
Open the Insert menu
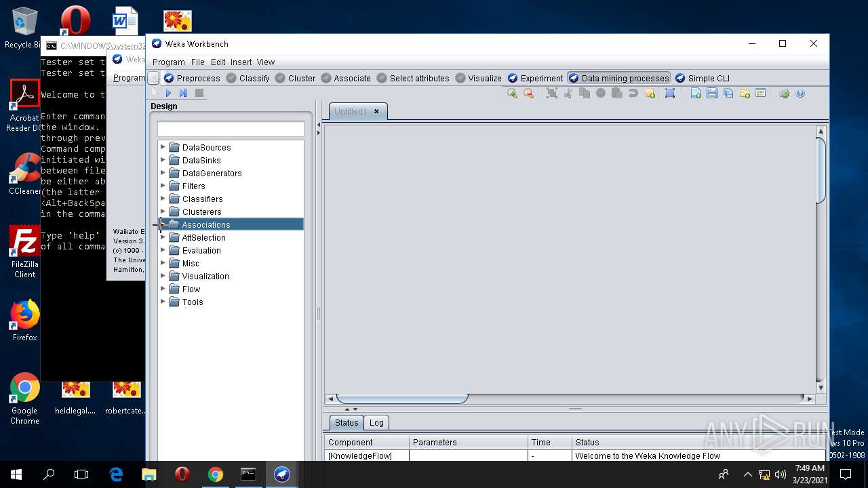(241, 62)
